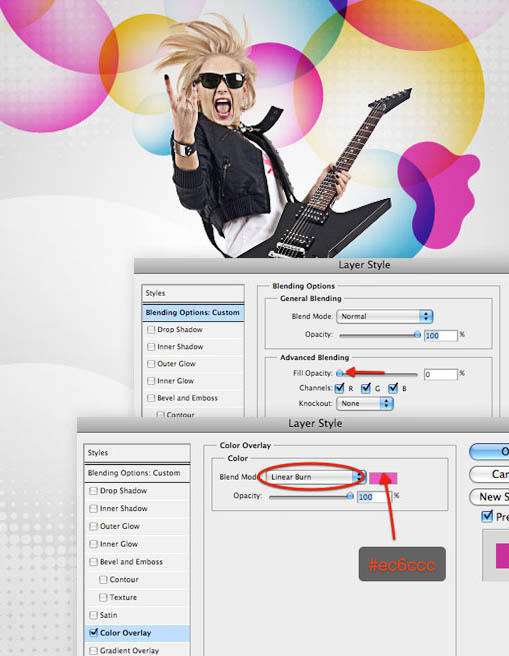
Task: Click the Color Overlay Opacity value field
Action: click(374, 497)
